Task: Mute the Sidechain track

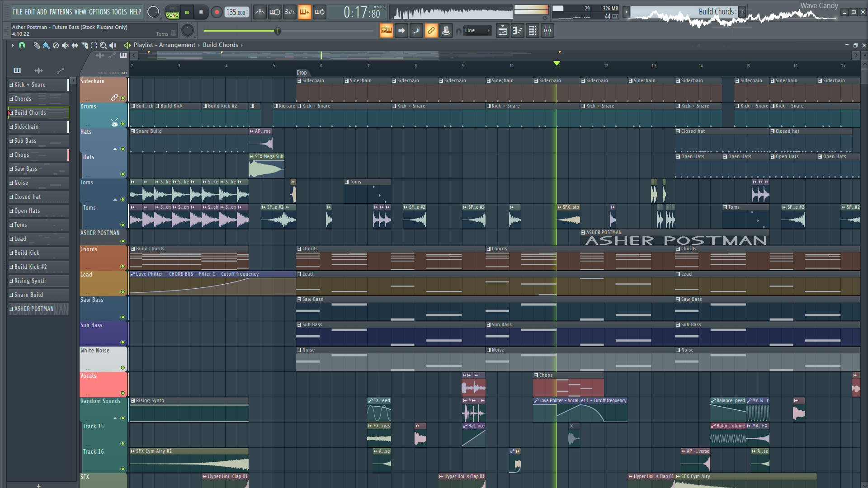Action: (x=123, y=98)
